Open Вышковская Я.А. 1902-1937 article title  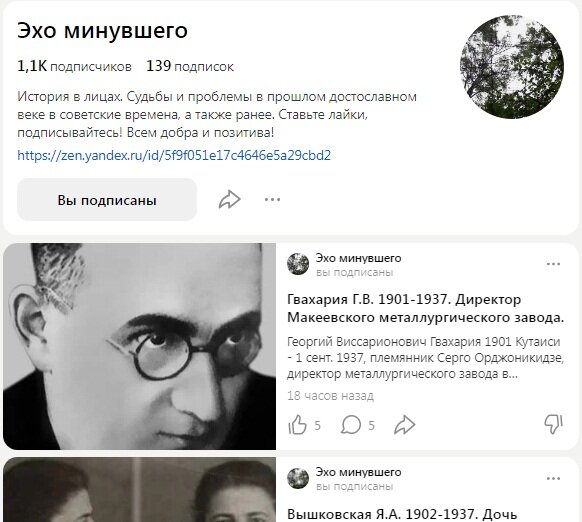[x=402, y=515]
